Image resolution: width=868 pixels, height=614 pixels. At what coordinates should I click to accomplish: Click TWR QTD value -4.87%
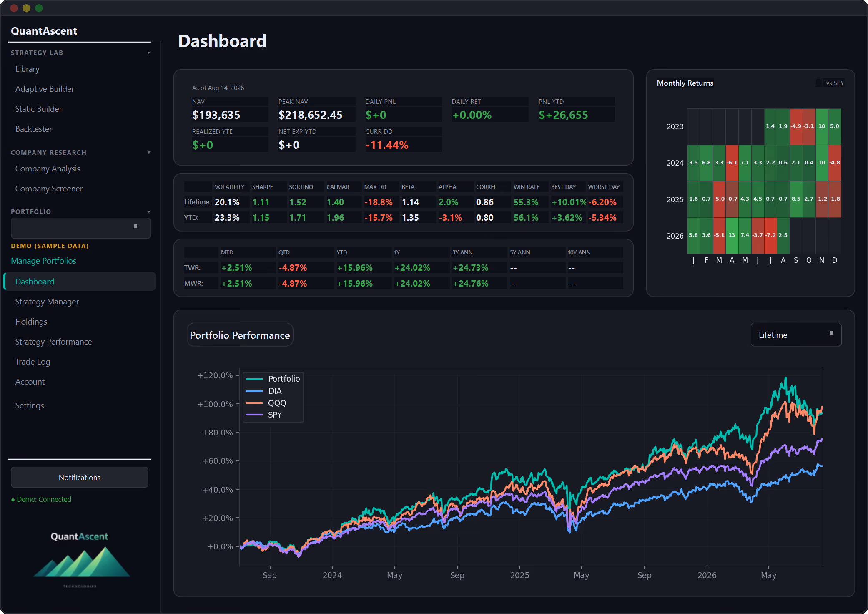click(x=293, y=268)
